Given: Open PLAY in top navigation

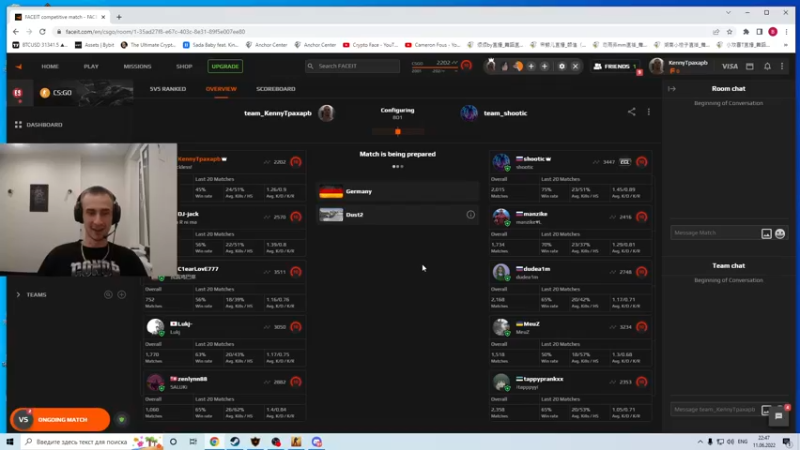Looking at the screenshot, I should click(91, 66).
